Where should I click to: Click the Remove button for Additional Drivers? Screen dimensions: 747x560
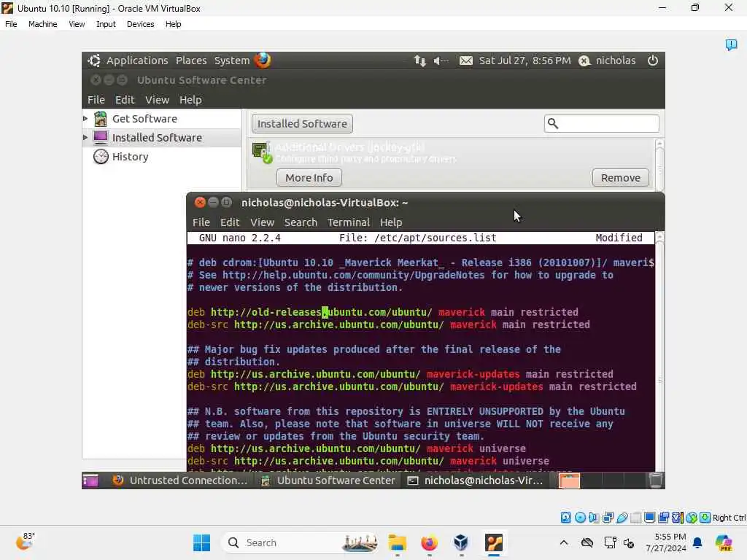621,178
